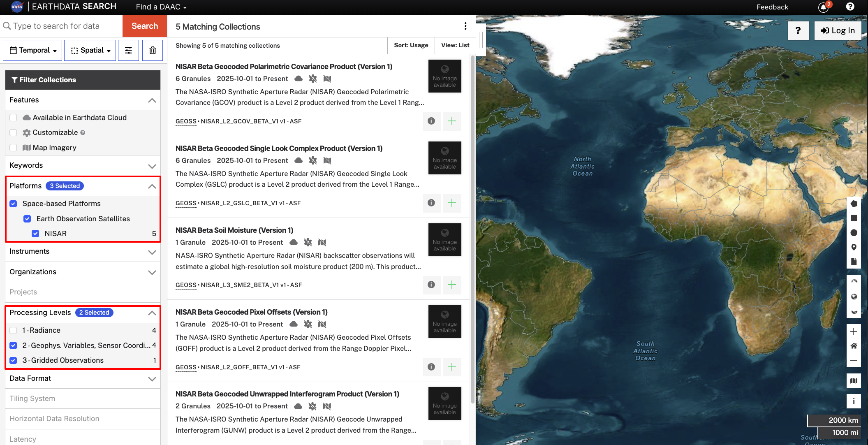Screen dimensions: 868x445
Task: Click the zoom home button on map
Action: point(854,346)
